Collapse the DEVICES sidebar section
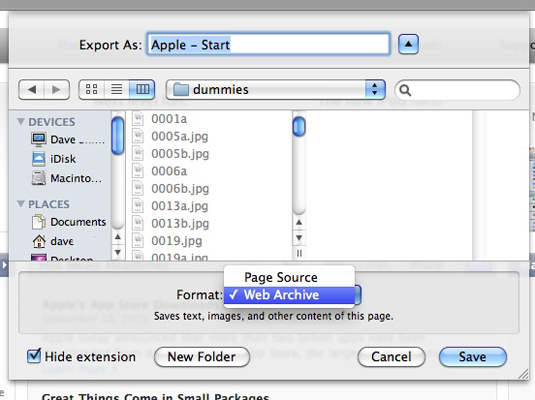This screenshot has height=400, width=535. coord(21,122)
